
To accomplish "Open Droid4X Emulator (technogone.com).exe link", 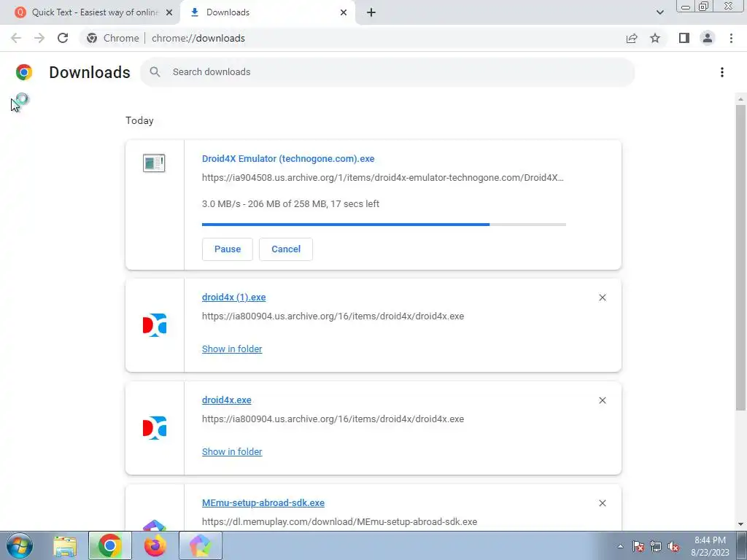I will click(x=288, y=158).
